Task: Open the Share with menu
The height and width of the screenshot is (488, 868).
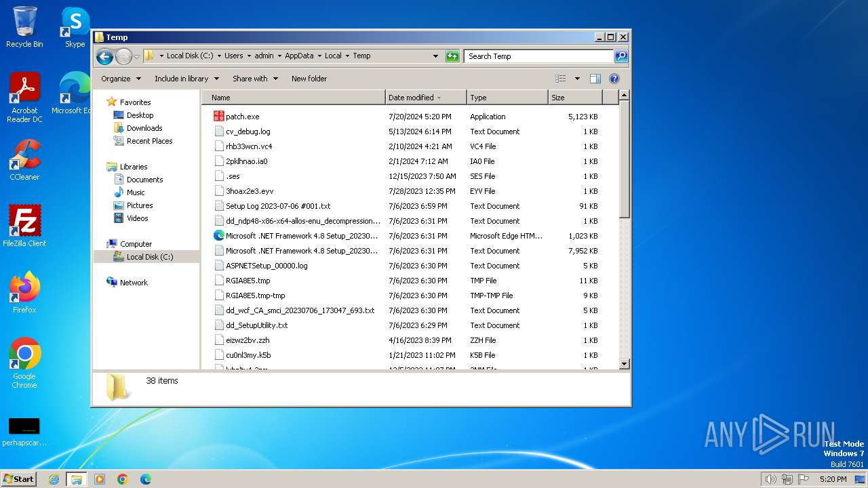Action: tap(255, 79)
